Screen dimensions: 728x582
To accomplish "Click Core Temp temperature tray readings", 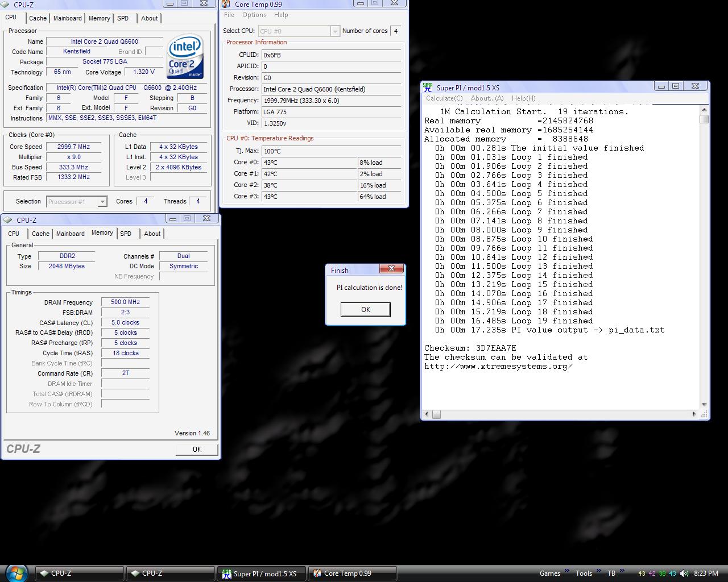I will point(657,573).
